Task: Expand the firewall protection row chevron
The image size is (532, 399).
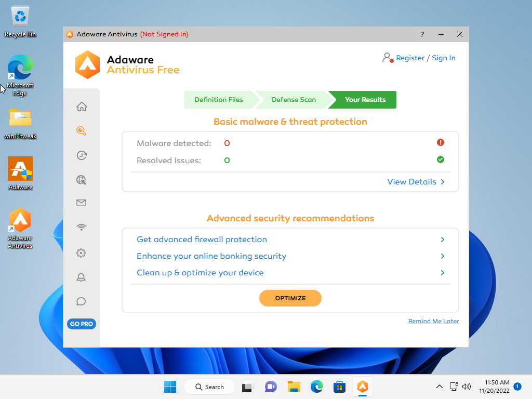Action: [443, 240]
